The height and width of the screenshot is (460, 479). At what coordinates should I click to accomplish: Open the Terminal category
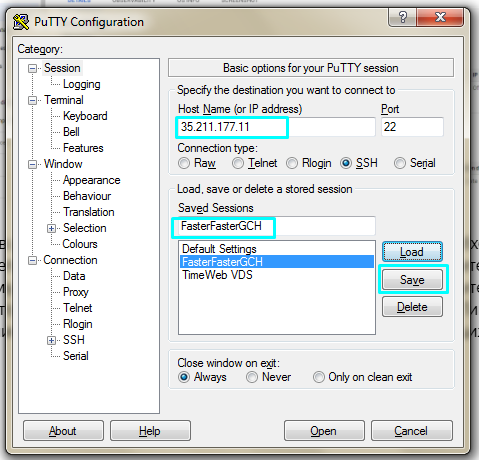tap(64, 100)
